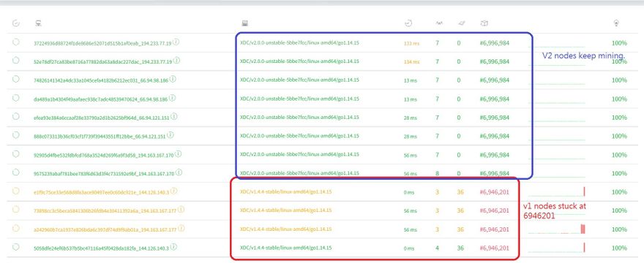Open info icon for node 92905d4fbe532fdb
This screenshot has width=644, height=263.
coord(178,154)
